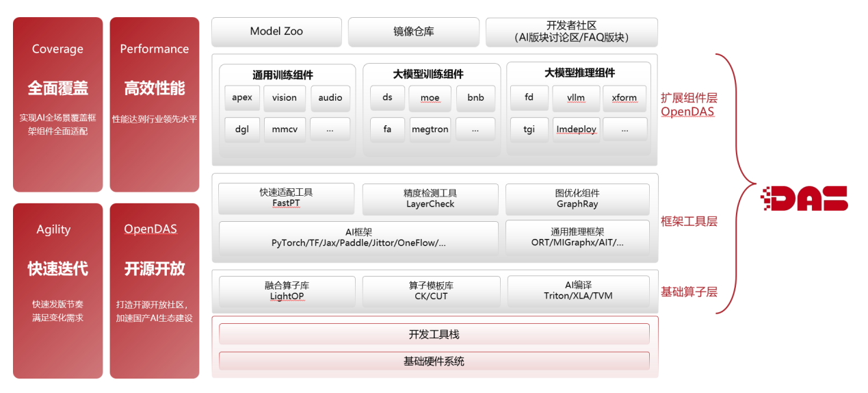Click the apex component box
Viewport: 868px width, 393px height.
click(x=242, y=98)
